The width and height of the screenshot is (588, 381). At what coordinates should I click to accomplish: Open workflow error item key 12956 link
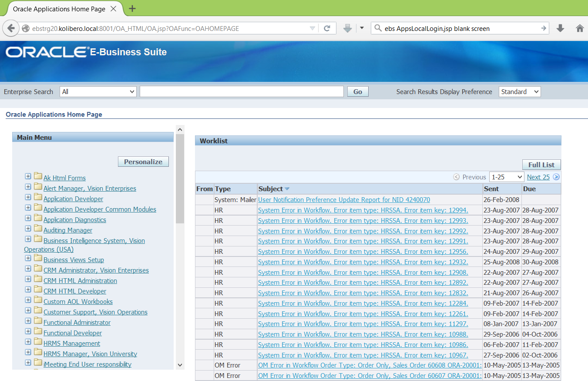pyautogui.click(x=363, y=252)
